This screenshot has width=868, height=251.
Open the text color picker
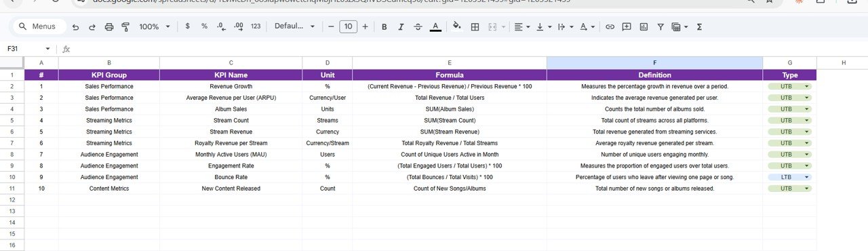point(435,26)
